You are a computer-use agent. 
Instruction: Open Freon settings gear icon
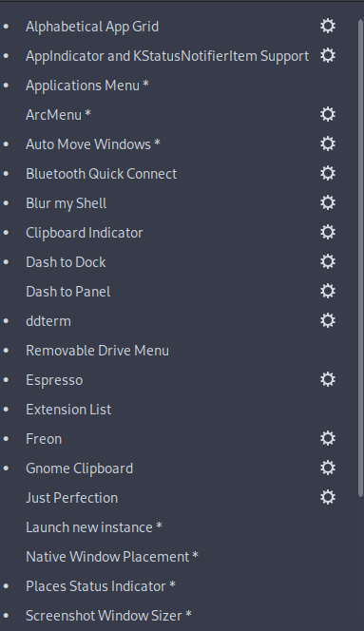(328, 438)
